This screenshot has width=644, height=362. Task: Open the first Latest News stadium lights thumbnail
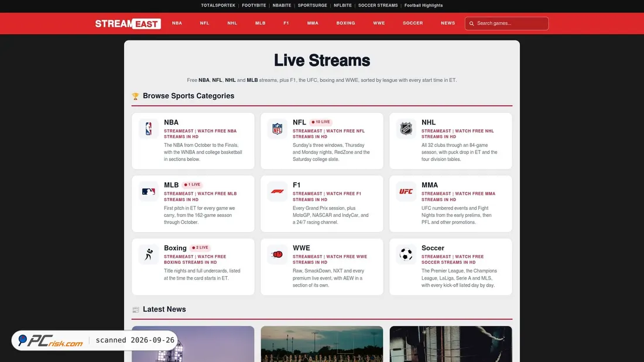193,344
